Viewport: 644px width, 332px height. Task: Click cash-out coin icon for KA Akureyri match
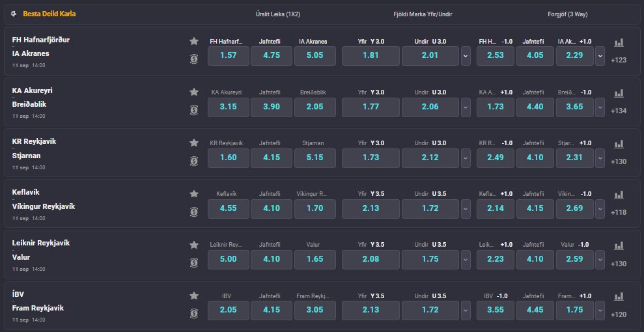click(194, 110)
